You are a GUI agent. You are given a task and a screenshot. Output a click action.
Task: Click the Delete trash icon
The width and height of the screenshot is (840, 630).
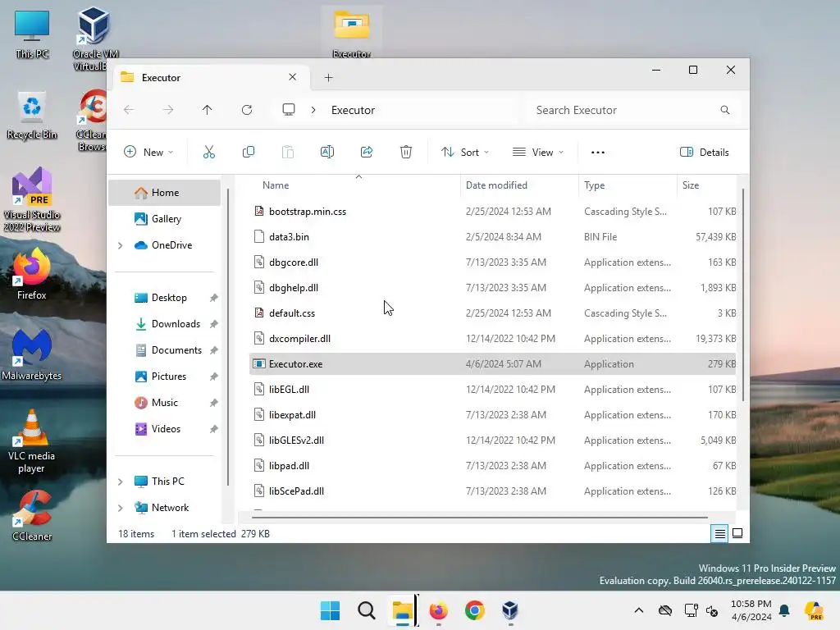[x=406, y=152]
